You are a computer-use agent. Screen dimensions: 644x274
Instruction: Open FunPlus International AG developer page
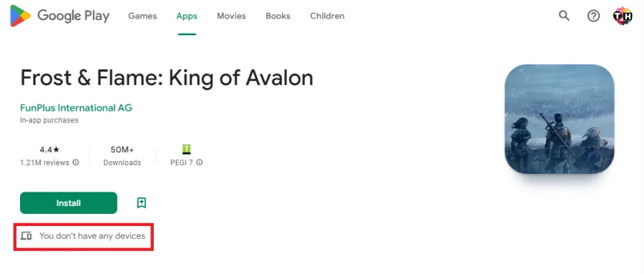(x=76, y=108)
